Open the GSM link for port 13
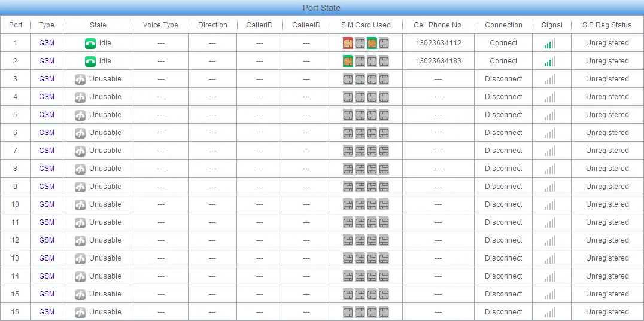The height and width of the screenshot is (321, 644). coord(47,258)
